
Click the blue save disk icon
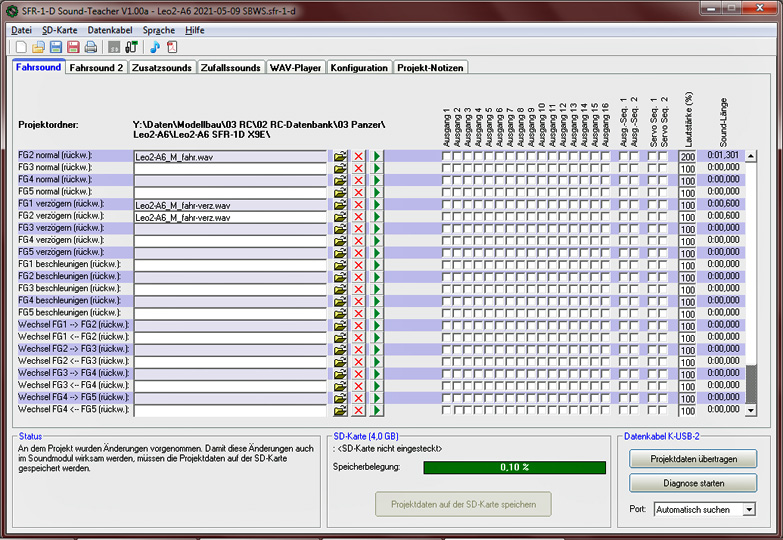tap(55, 47)
